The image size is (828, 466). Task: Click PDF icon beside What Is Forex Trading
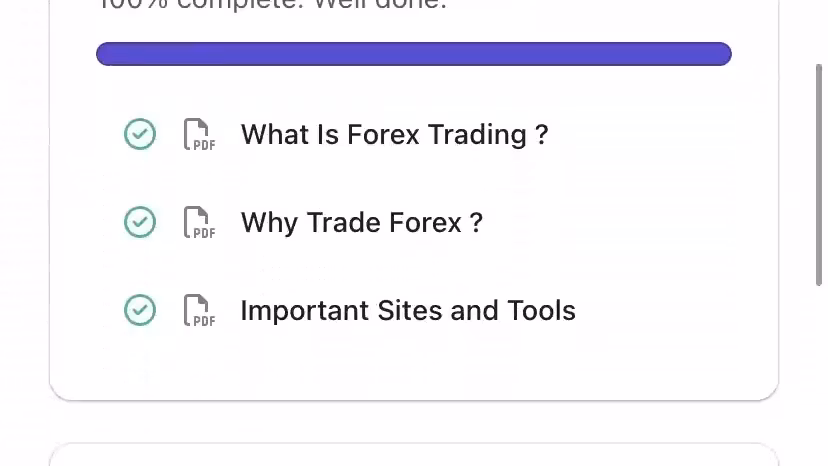tap(199, 134)
